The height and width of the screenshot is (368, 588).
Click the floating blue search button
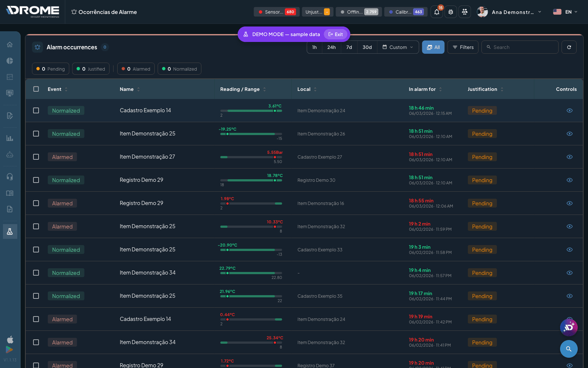point(569,349)
